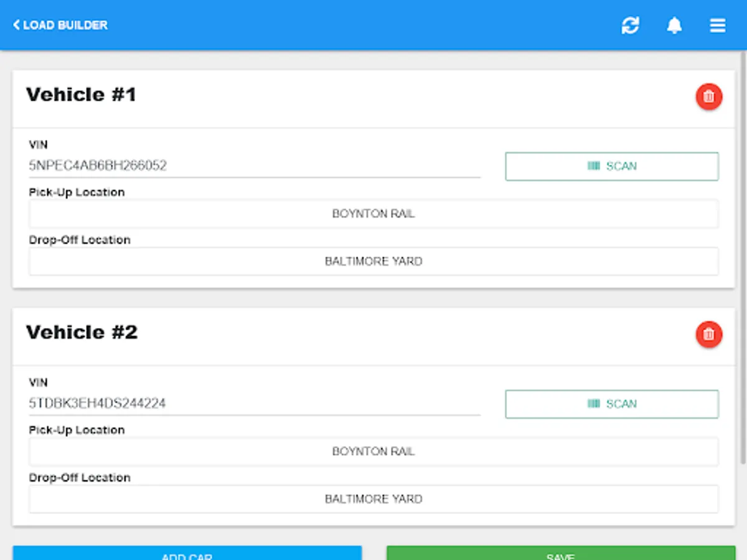Delete Vehicle #1 using the trash icon
747x560 pixels.
[x=708, y=96]
